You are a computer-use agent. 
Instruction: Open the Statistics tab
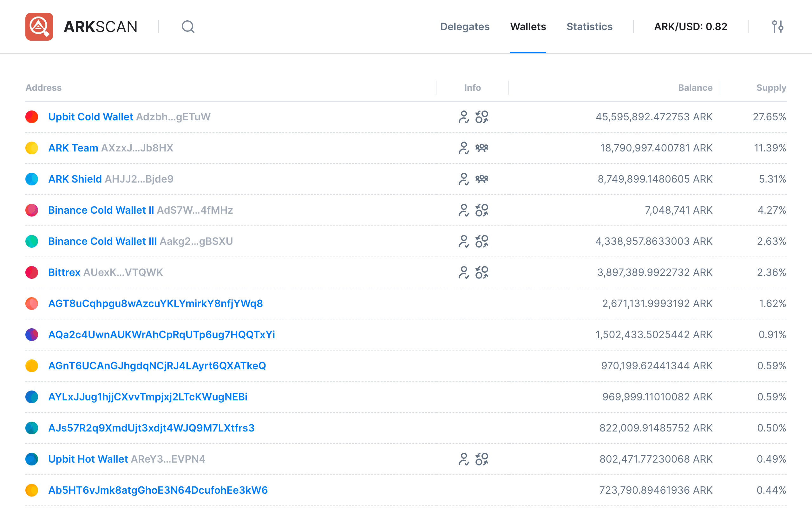tap(590, 27)
